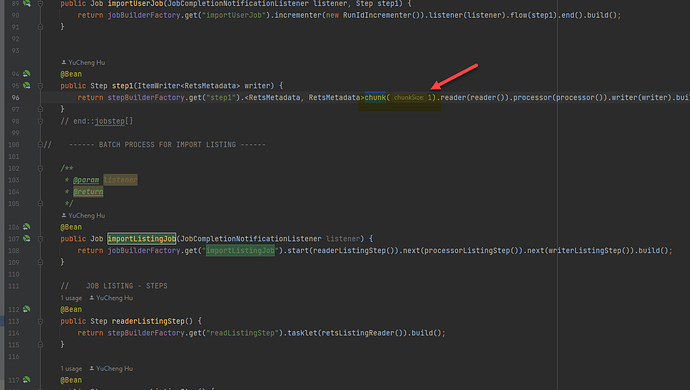This screenshot has width=690, height=390.
Task: Click the "importListingJob" string on line 108
Action: pos(240,250)
